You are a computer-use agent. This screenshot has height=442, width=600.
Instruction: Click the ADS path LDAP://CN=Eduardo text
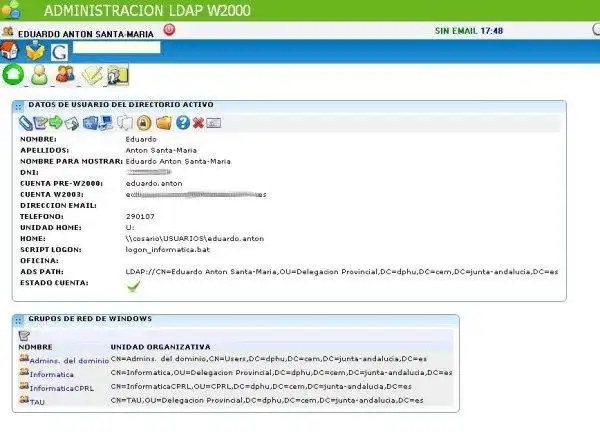point(342,272)
